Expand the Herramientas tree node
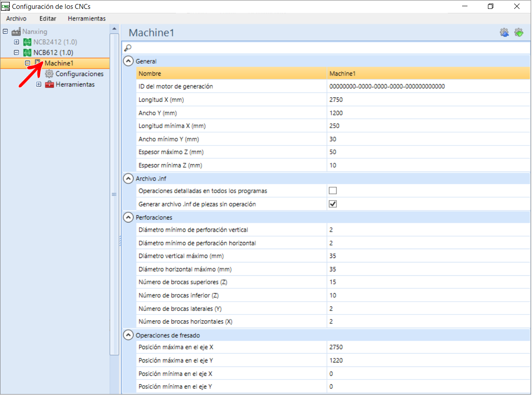532x395 pixels. (39, 84)
